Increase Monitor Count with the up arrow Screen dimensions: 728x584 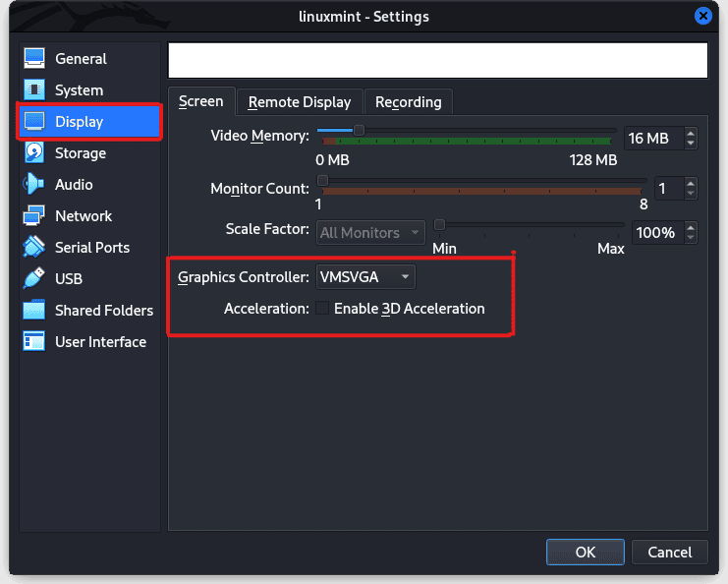tap(691, 184)
